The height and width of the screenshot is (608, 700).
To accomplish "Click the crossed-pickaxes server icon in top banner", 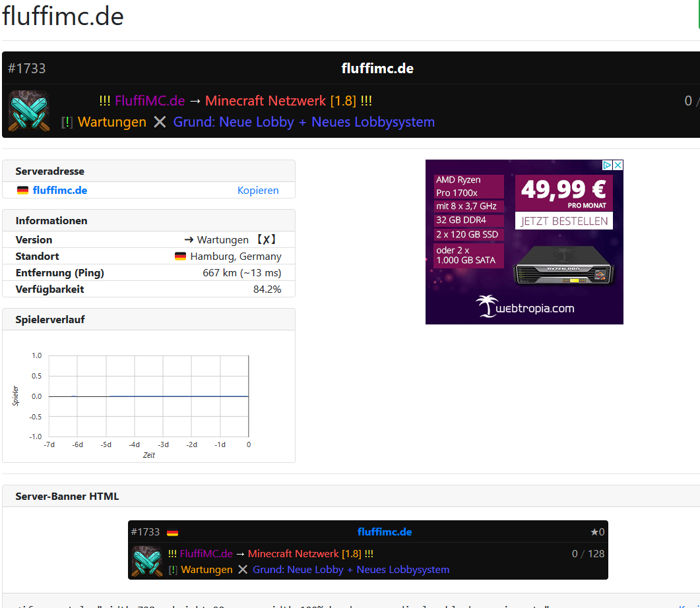I will pos(29,111).
